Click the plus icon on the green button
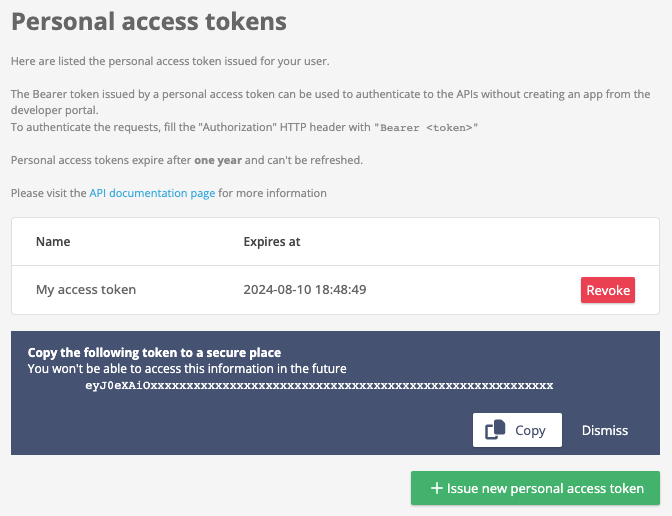The image size is (672, 516). click(436, 488)
